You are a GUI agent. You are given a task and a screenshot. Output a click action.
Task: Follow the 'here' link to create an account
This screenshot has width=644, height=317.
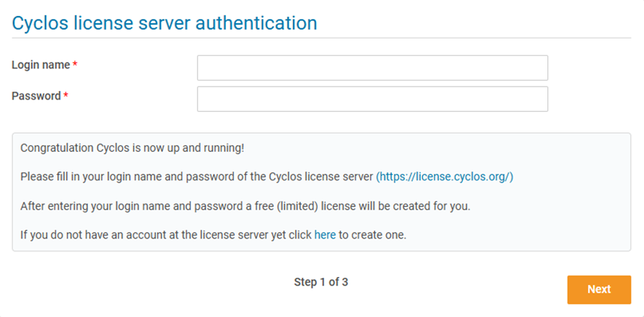[325, 236]
